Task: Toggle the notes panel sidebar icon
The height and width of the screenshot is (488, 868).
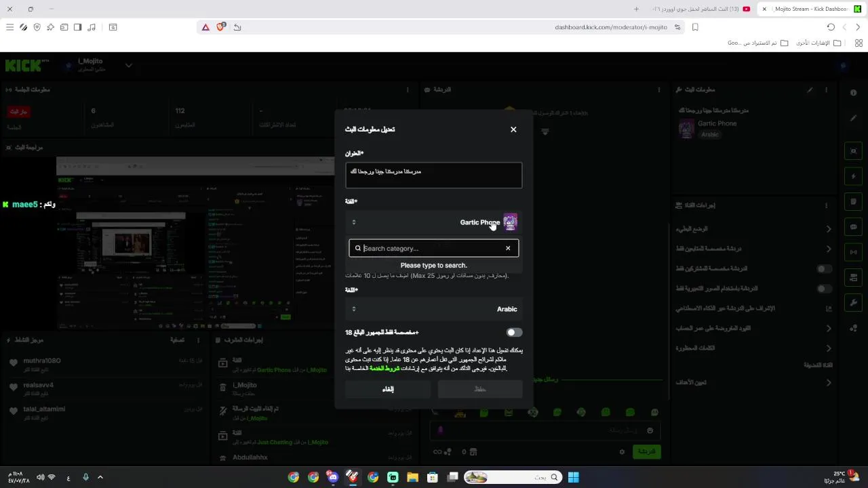Action: click(x=854, y=202)
